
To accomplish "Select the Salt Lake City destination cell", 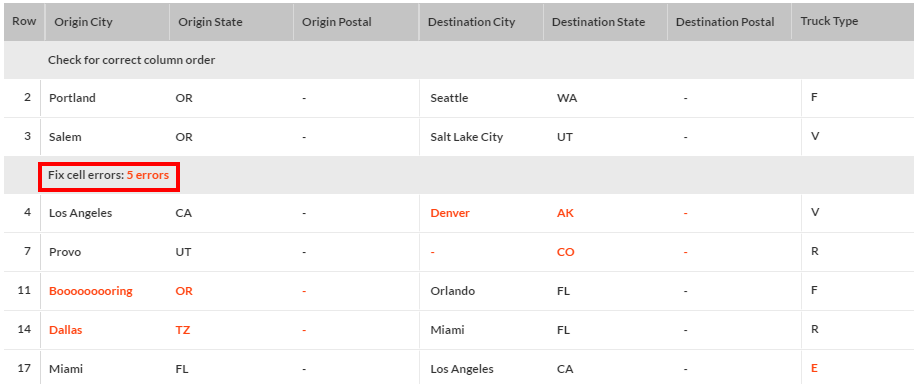I will [466, 137].
